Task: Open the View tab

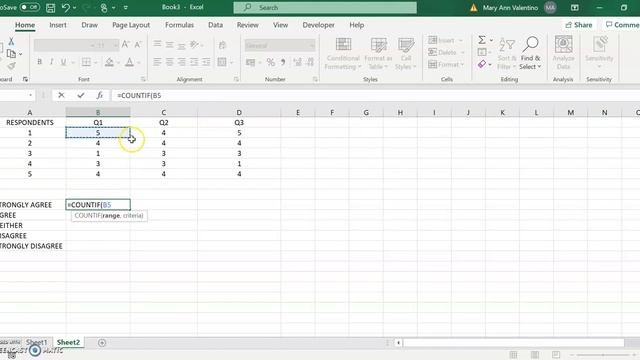Action: (x=280, y=25)
